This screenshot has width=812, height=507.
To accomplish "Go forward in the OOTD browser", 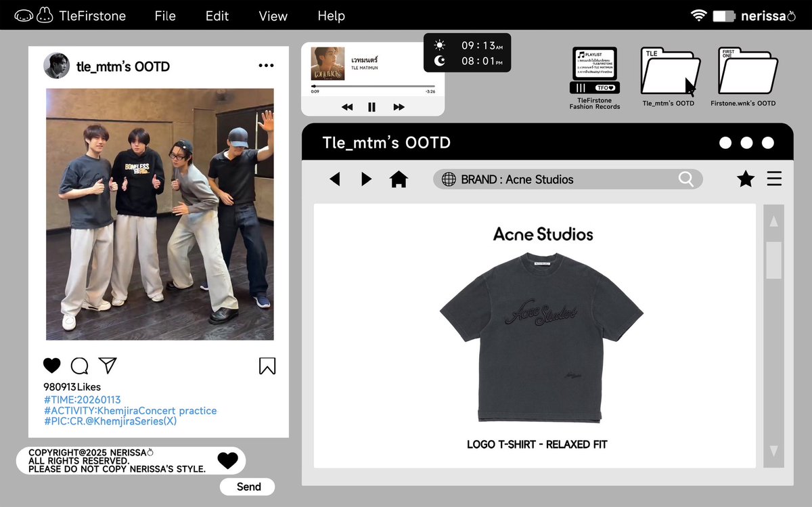I will coord(366,179).
